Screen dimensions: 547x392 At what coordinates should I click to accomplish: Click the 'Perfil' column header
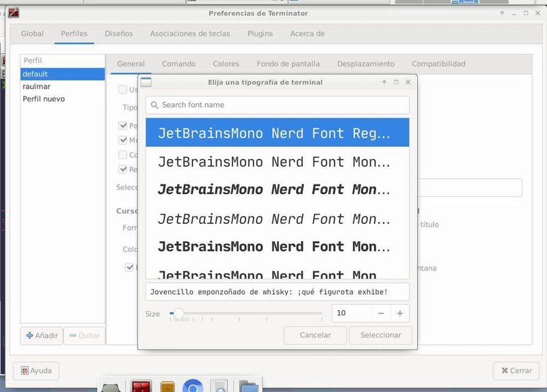62,61
